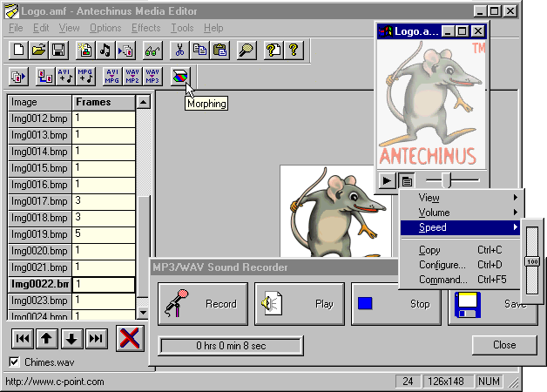Click menu button in Logo.a... player
Image resolution: width=547 pixels, height=392 pixels.
(x=407, y=181)
